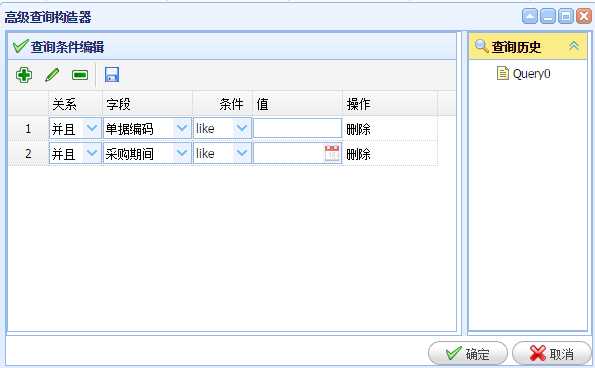
Task: Select row number 1 cell
Action: (x=28, y=129)
